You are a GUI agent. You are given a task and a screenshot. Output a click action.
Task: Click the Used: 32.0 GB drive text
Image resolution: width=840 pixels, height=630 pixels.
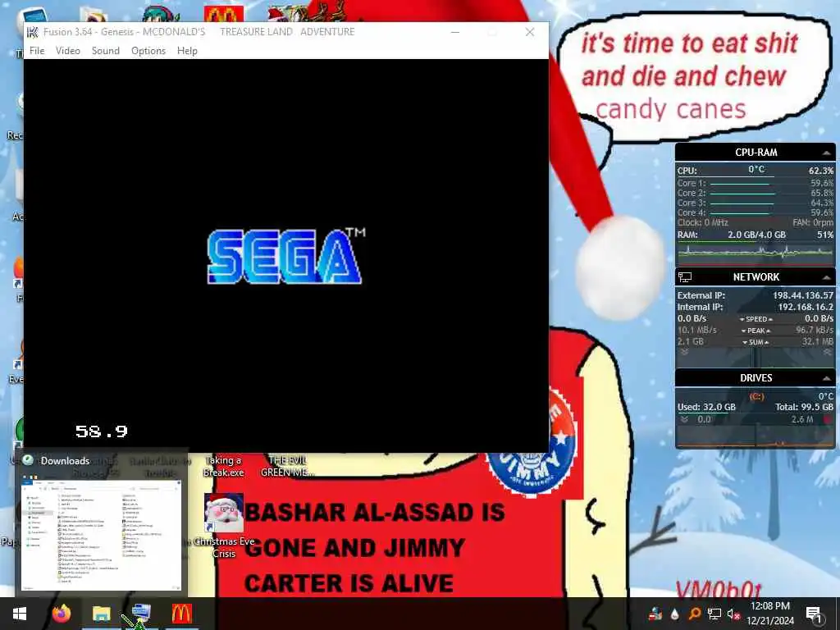(x=706, y=407)
